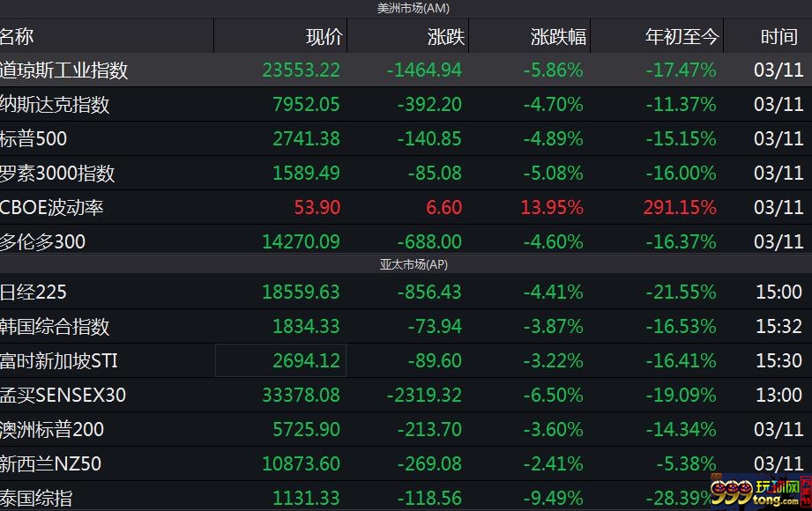Open the CBOE波动率 row
This screenshot has width=812, height=511.
click(x=406, y=207)
